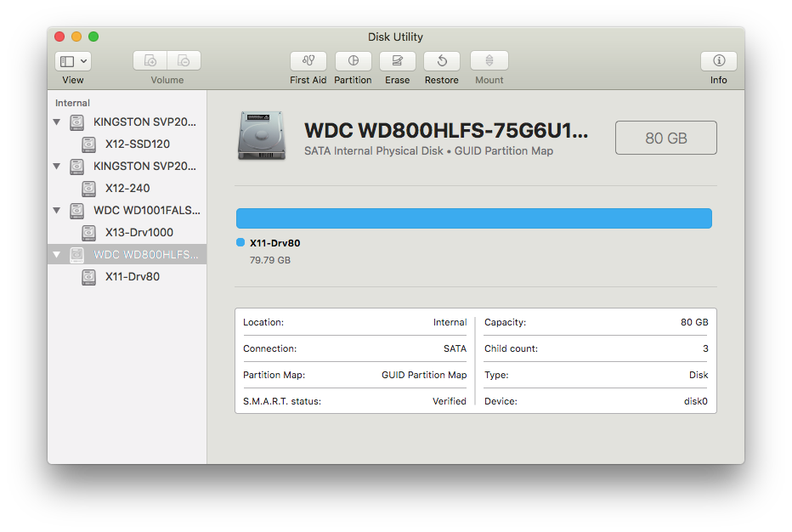Collapse the WDC WD800HLFS disk
This screenshot has width=792, height=532.
tap(57, 255)
